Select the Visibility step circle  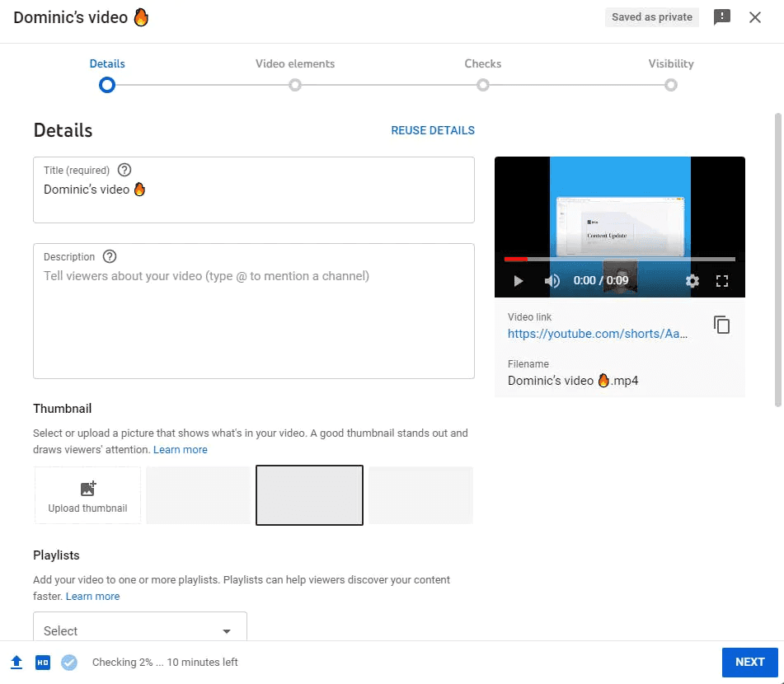pos(671,85)
